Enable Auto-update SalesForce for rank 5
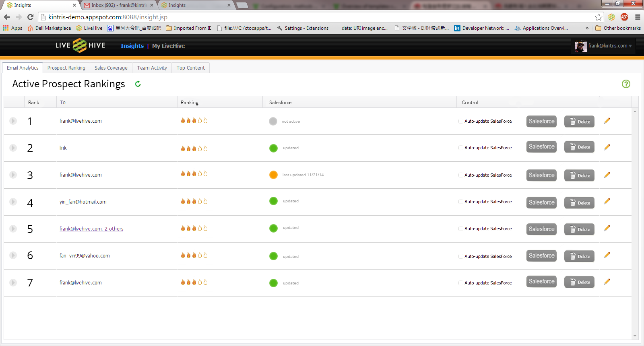Screen dimensions: 644x346 [x=461, y=229]
